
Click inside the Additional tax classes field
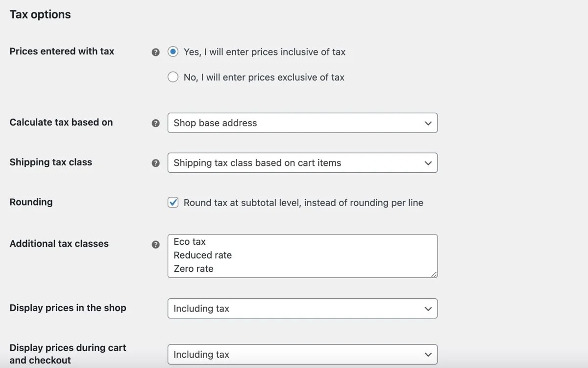tap(302, 255)
